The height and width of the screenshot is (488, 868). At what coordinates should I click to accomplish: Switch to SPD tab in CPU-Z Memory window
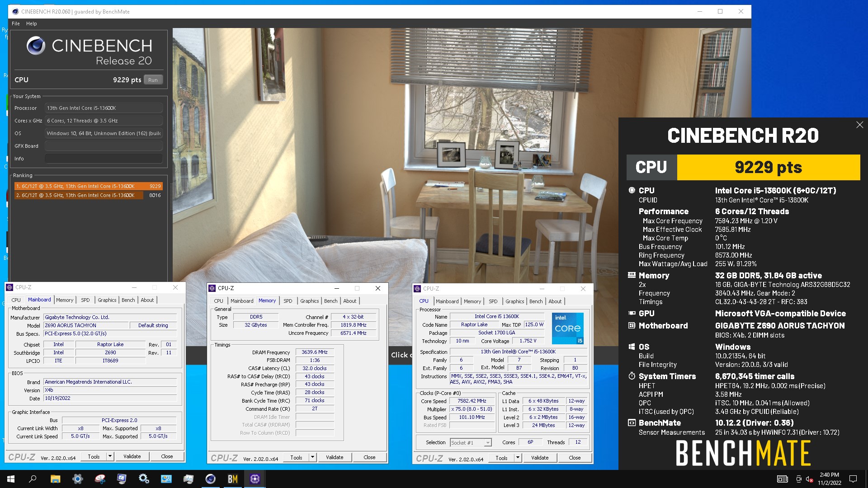[x=288, y=301]
